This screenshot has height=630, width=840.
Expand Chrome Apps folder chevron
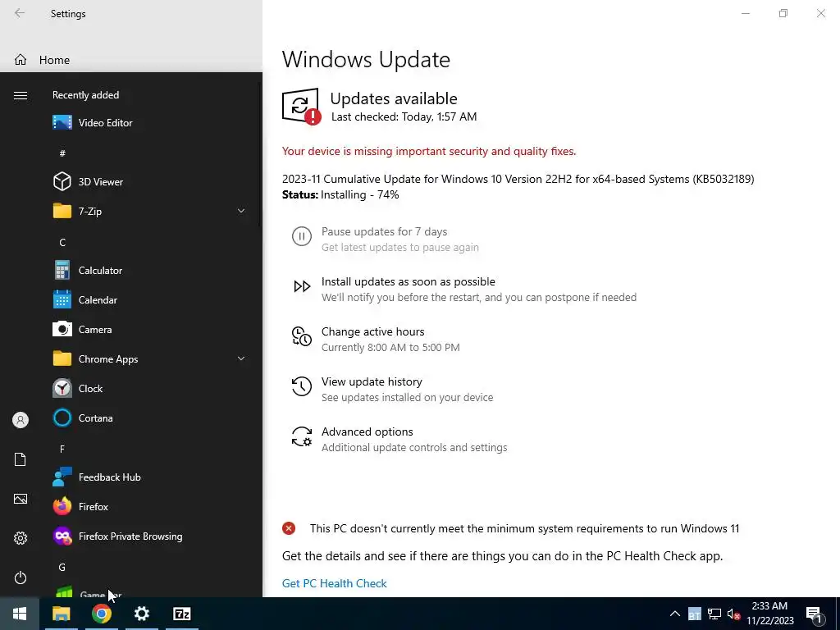coord(241,359)
